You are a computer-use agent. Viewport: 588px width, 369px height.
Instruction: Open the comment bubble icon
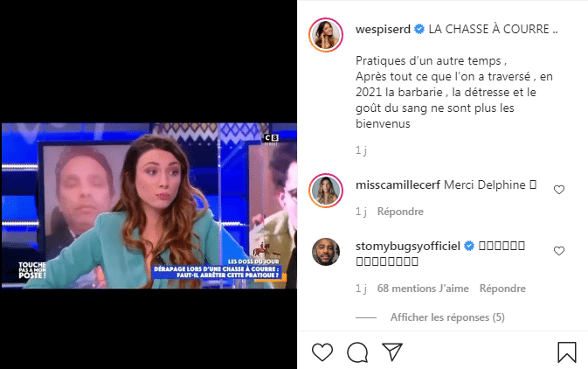[x=357, y=352]
